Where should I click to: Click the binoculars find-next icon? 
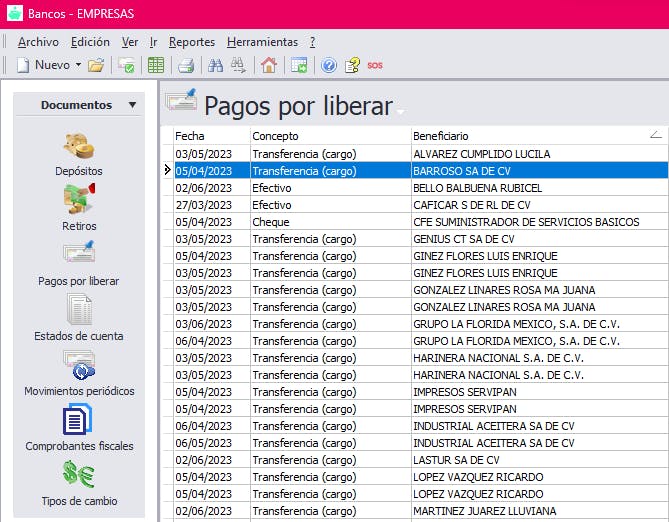click(x=238, y=65)
